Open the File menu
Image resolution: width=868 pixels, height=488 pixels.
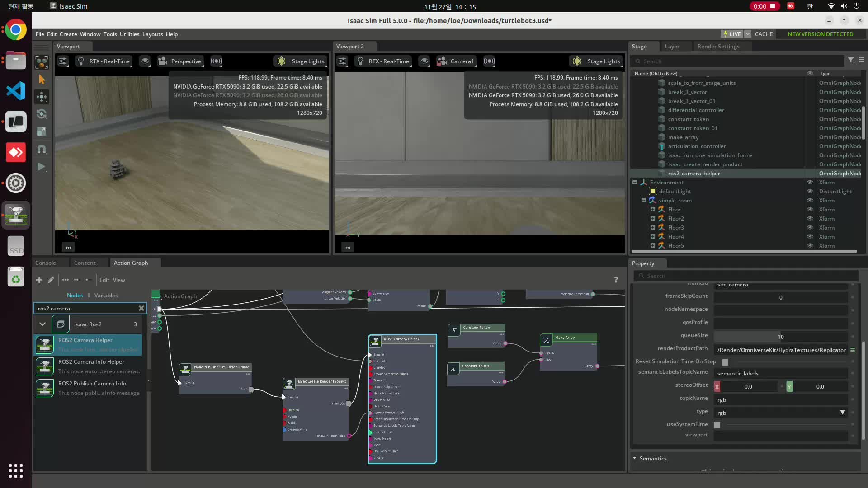coord(40,34)
